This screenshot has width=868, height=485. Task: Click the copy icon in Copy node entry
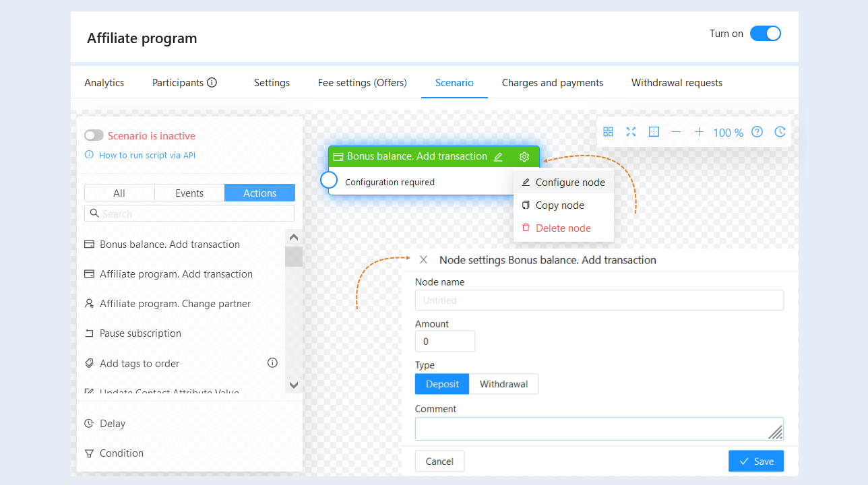click(526, 205)
